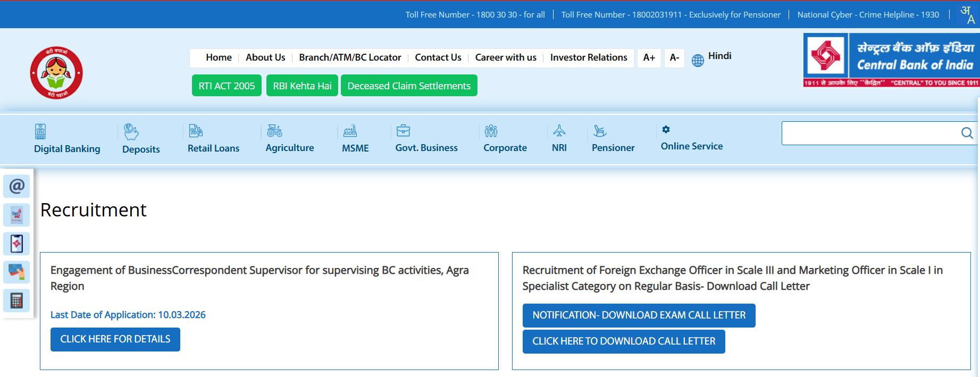Click RTI ACT 2005 button
The width and height of the screenshot is (980, 377).
[x=227, y=86]
